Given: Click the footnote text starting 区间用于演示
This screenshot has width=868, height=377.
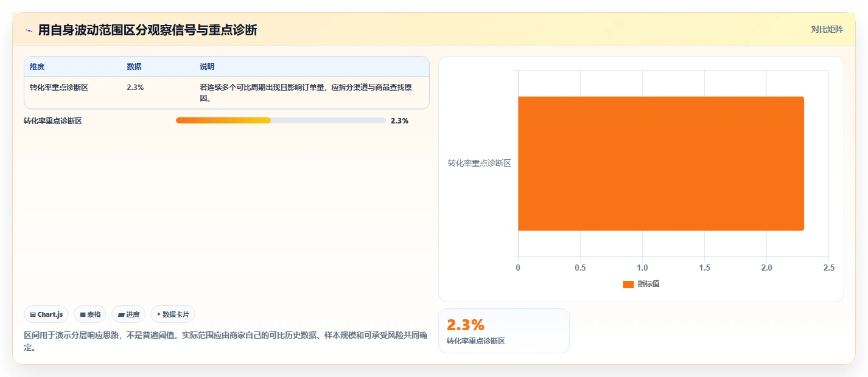Looking at the screenshot, I should point(225,342).
